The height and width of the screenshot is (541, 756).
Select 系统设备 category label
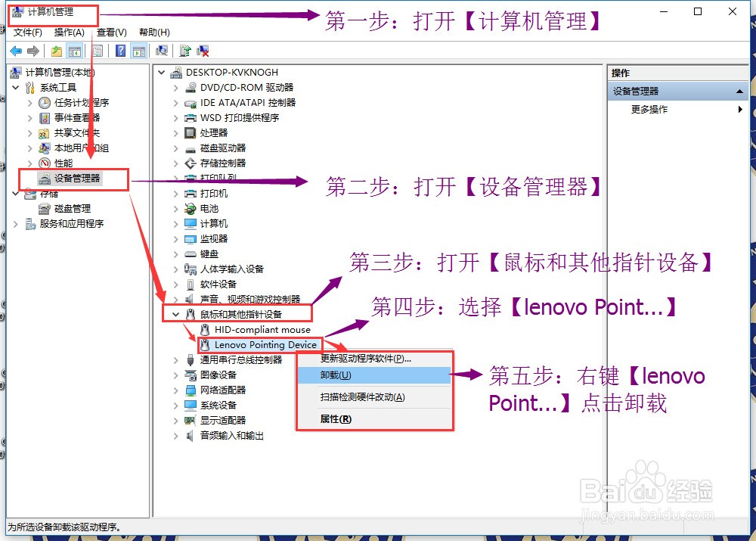(218, 406)
